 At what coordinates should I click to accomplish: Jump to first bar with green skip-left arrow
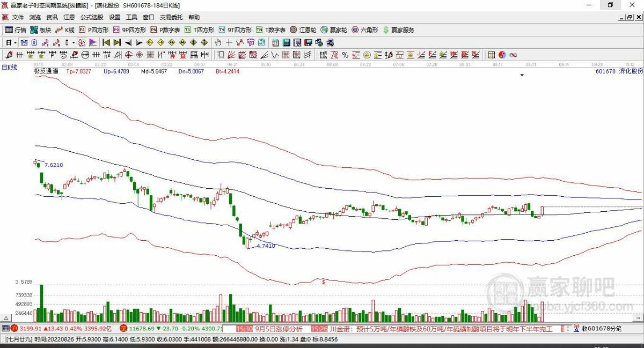point(106,42)
